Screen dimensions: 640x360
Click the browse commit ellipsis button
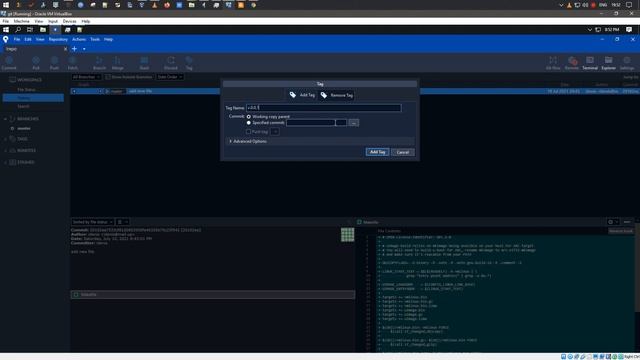(354, 123)
